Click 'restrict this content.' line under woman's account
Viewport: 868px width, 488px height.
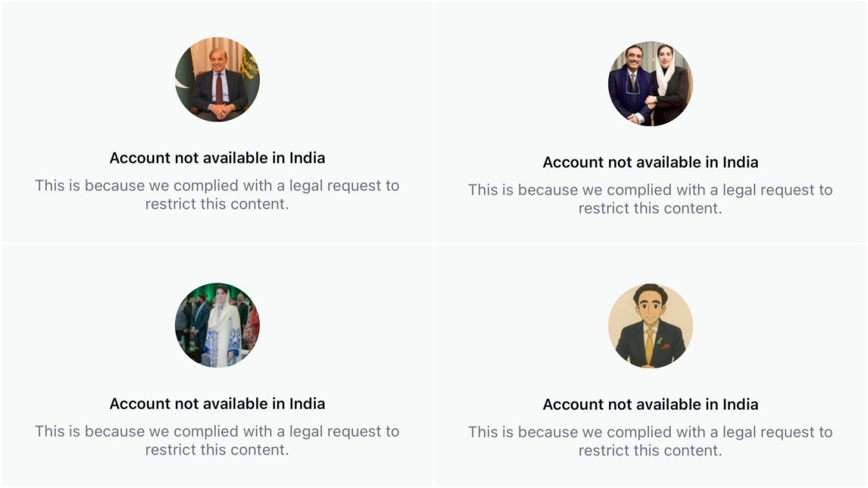pos(217,450)
